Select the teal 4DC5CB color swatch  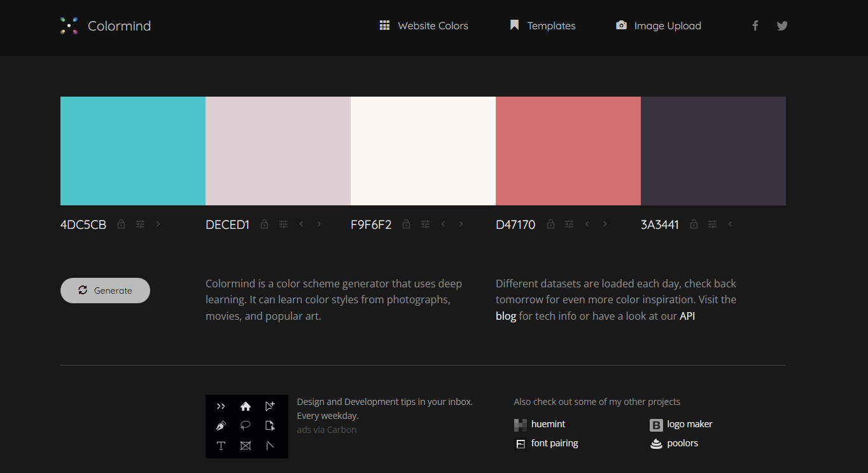click(x=132, y=151)
